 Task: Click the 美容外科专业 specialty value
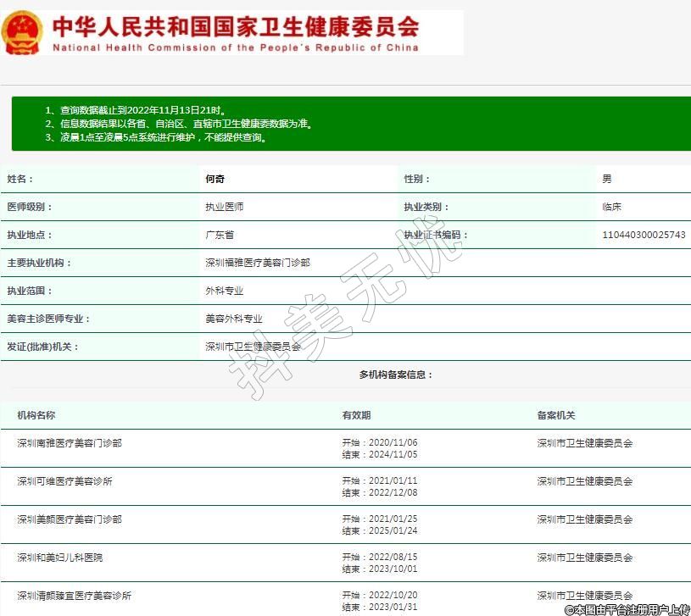click(x=233, y=319)
